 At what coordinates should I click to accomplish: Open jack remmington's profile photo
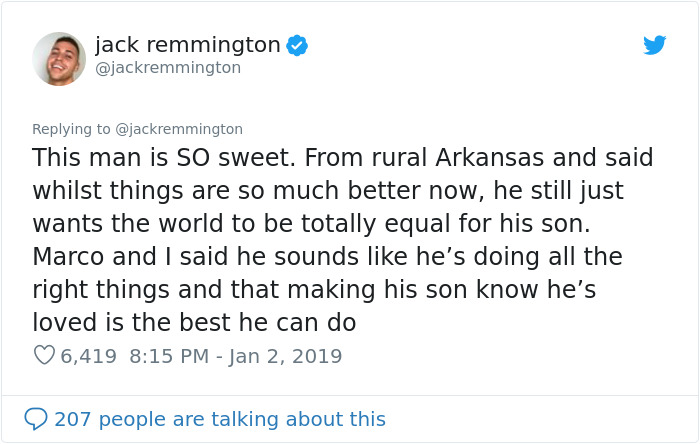coord(58,58)
